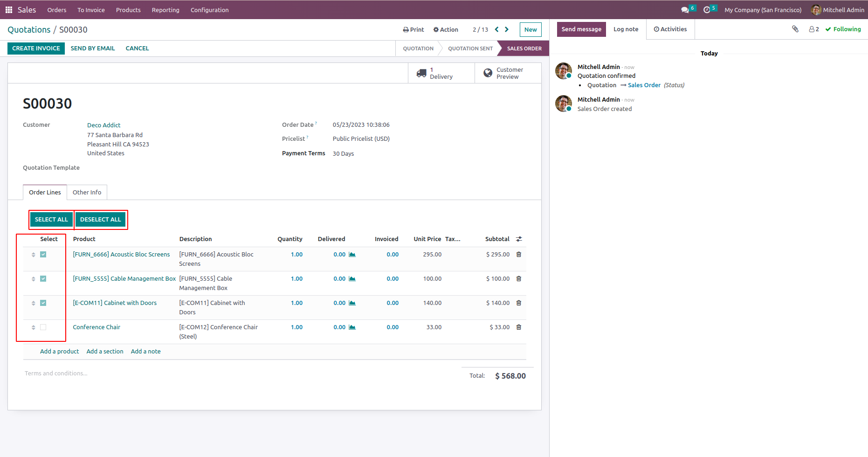The image size is (868, 457).
Task: Open column settings adjust icon
Action: [x=519, y=239]
